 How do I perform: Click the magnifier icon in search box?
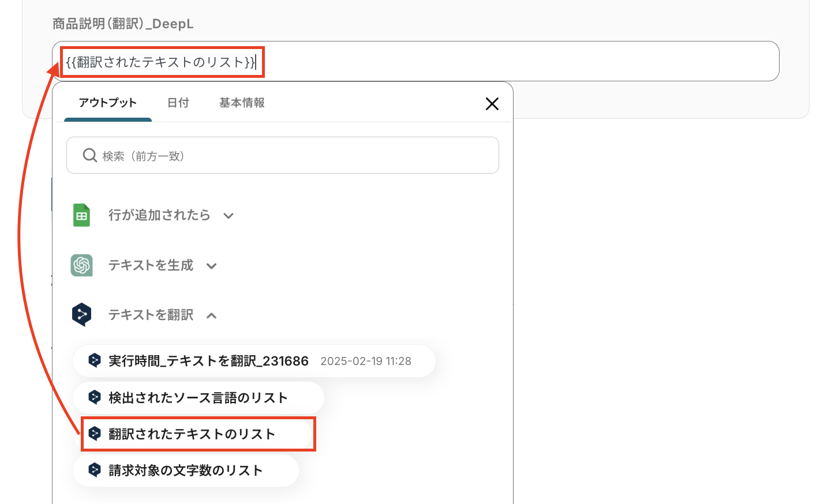coord(90,155)
